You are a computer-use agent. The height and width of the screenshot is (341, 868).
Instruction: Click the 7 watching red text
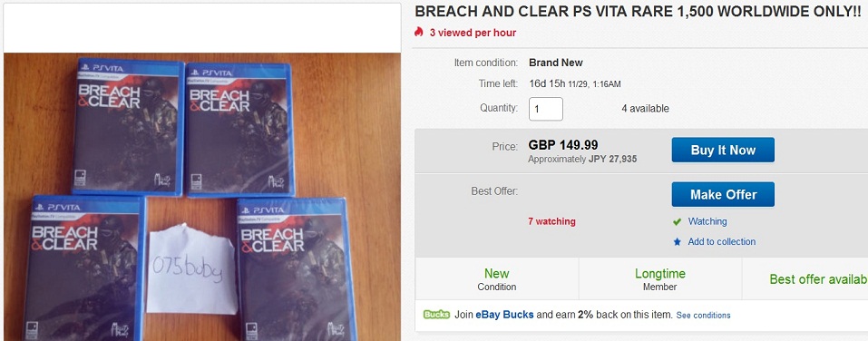coord(552,221)
